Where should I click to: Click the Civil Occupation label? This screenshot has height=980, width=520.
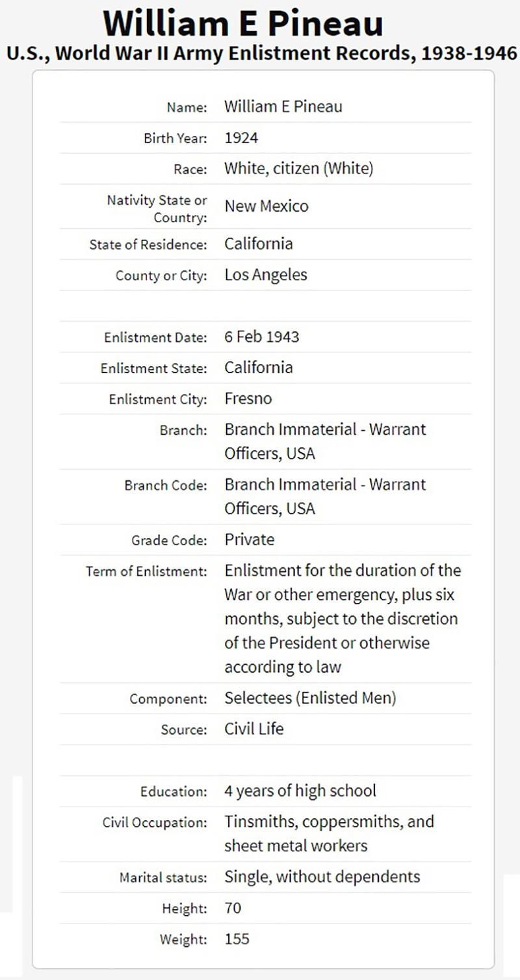155,823
